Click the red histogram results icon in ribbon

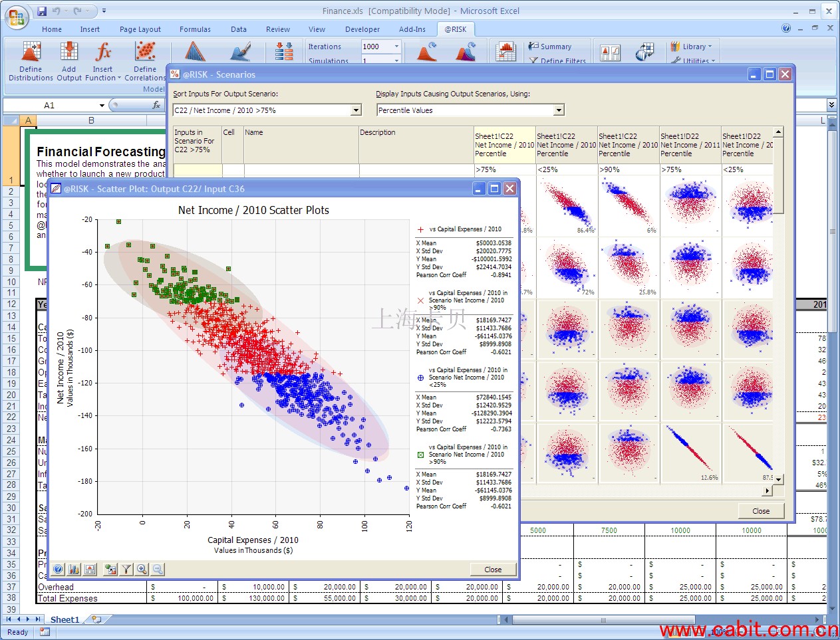tap(506, 52)
